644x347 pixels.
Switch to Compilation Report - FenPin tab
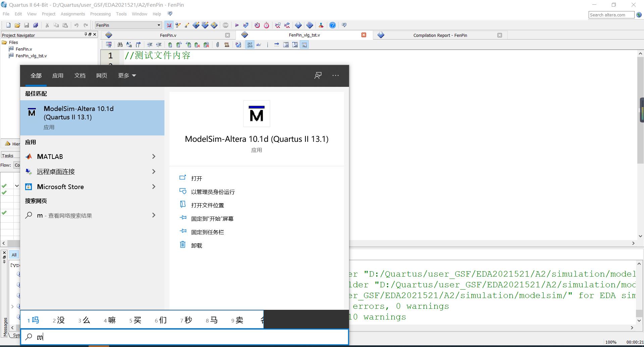[x=440, y=35]
